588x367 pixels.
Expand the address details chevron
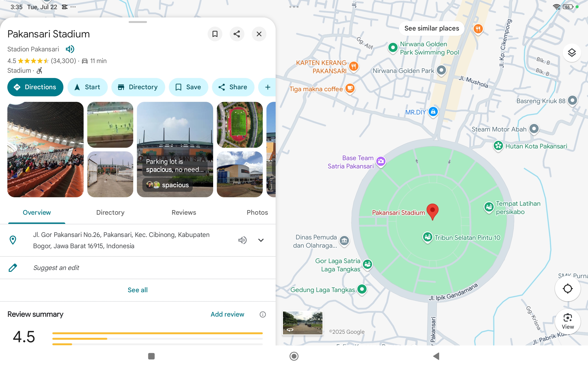[x=261, y=240]
